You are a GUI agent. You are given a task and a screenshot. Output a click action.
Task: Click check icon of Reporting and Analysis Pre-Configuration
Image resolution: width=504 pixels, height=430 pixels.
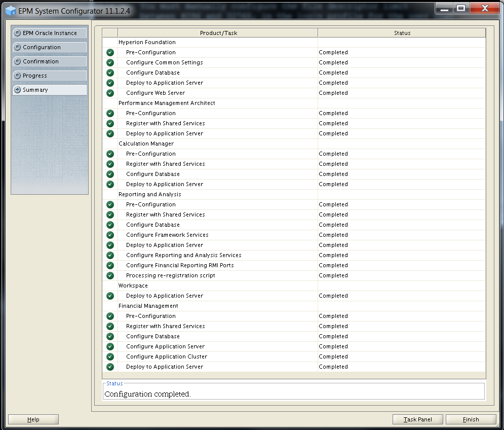110,204
